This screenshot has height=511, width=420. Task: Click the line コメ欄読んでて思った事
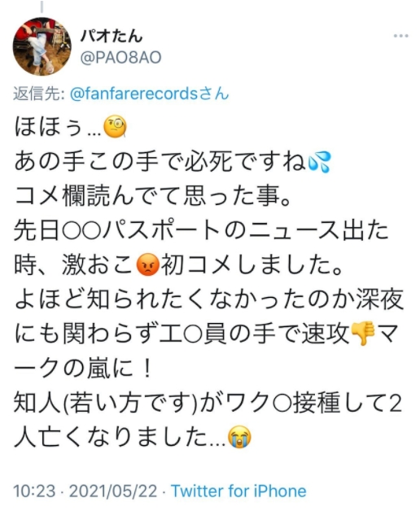tap(152, 197)
